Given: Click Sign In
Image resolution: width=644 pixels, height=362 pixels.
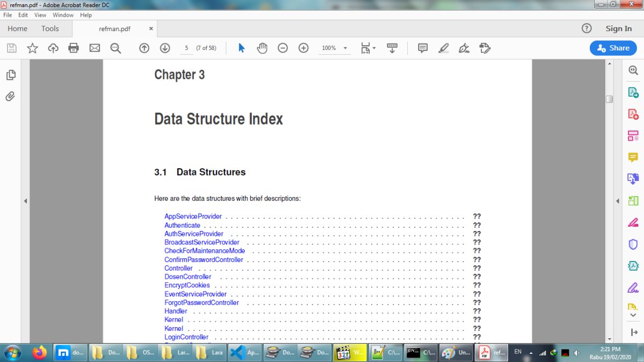Looking at the screenshot, I should 619,28.
